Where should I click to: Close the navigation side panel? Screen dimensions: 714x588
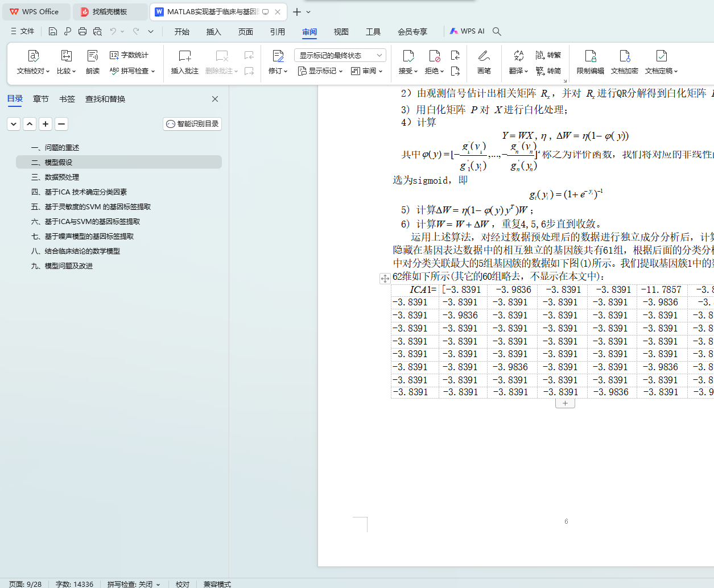pos(215,99)
